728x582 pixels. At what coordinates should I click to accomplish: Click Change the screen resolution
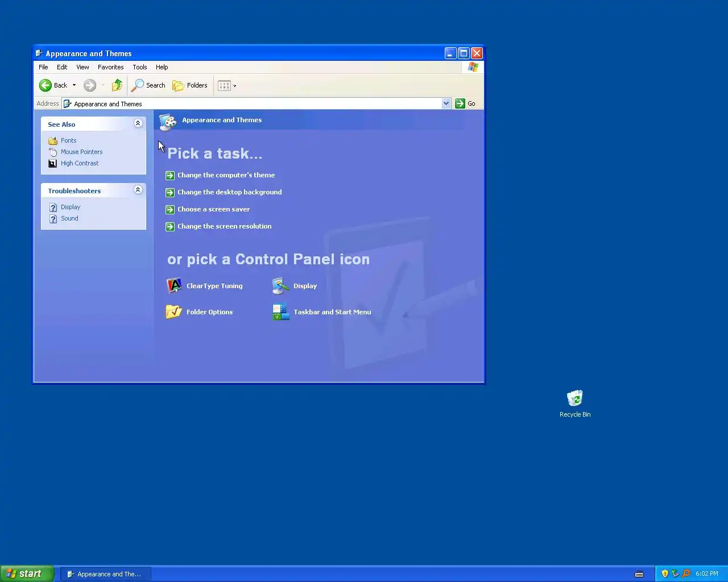(224, 226)
